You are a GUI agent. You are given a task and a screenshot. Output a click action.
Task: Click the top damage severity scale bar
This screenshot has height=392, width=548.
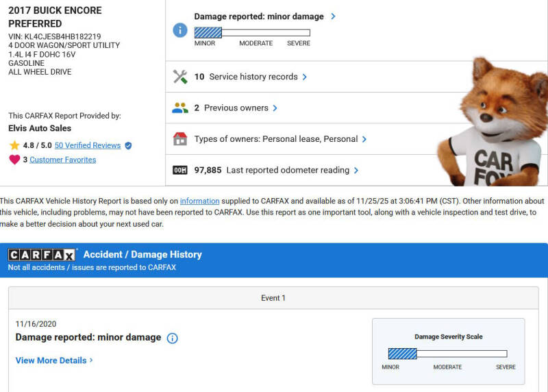point(252,32)
